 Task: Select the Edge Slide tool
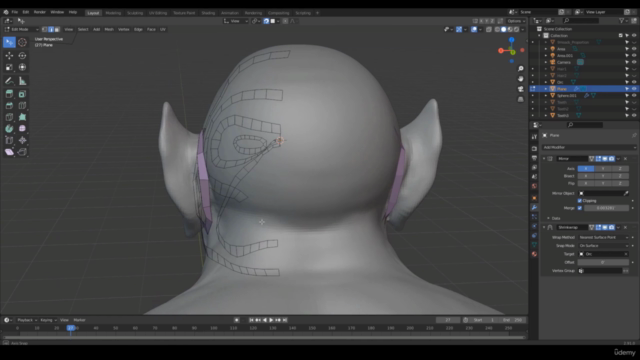click(x=9, y=140)
